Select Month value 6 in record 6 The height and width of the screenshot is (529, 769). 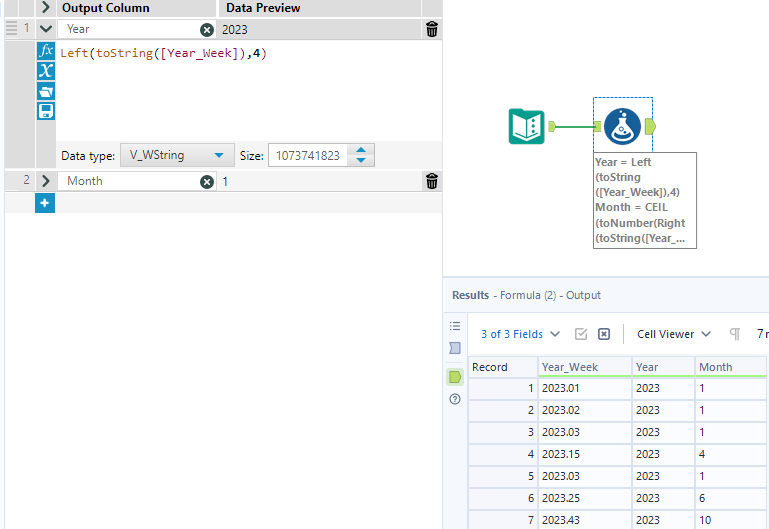[x=731, y=498]
